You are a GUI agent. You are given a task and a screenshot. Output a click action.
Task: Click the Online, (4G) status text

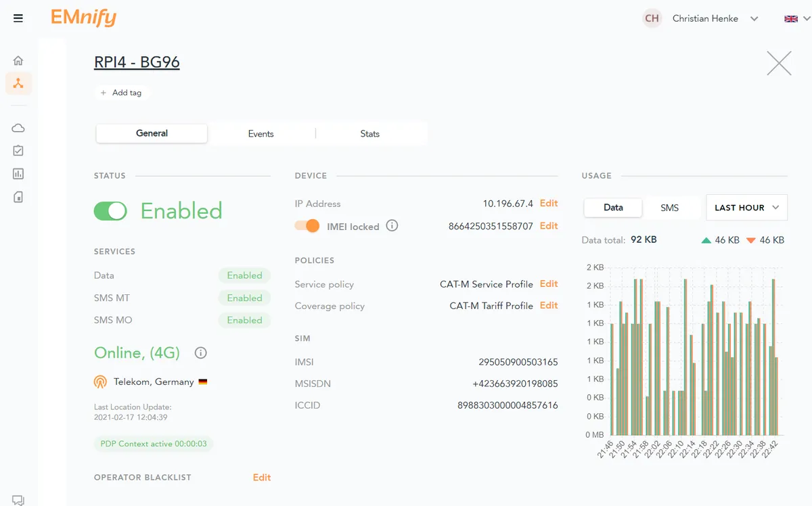tap(137, 352)
